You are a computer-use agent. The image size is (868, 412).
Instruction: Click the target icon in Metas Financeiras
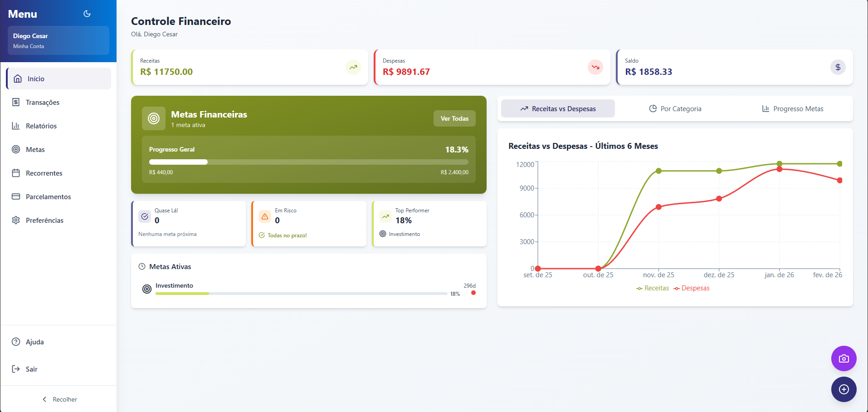tap(154, 118)
